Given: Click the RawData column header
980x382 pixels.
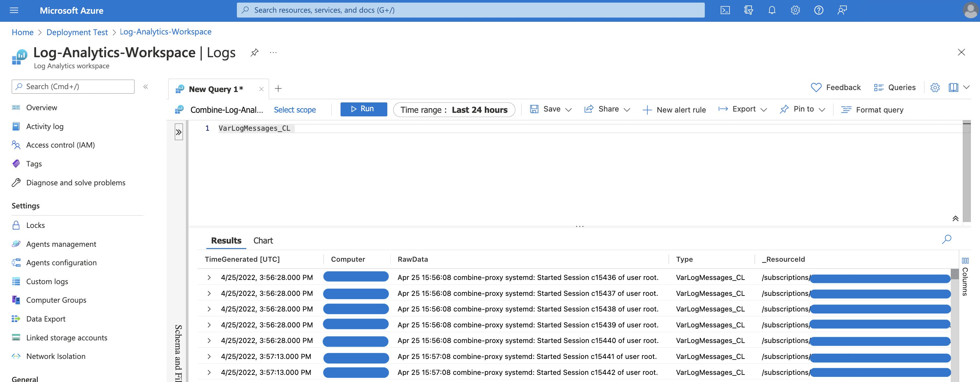Looking at the screenshot, I should coord(413,259).
